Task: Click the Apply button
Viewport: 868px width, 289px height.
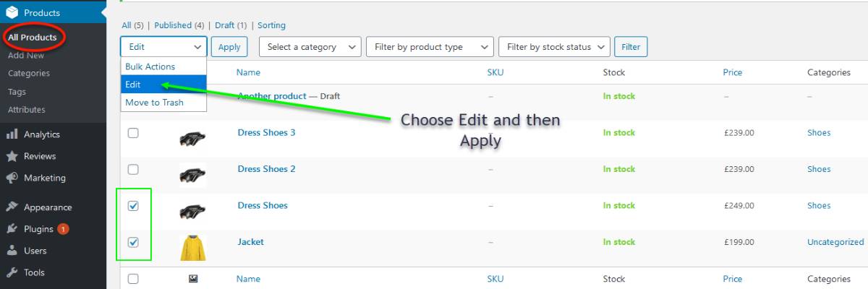Action: (x=229, y=47)
